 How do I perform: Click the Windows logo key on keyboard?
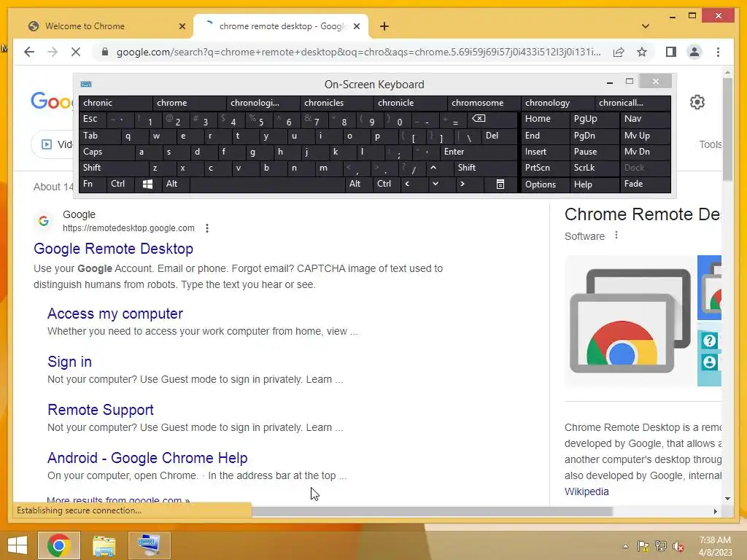pyautogui.click(x=147, y=184)
